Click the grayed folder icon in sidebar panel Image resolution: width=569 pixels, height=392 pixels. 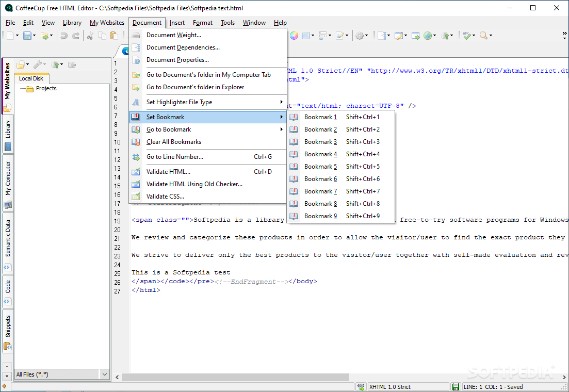coord(72,64)
